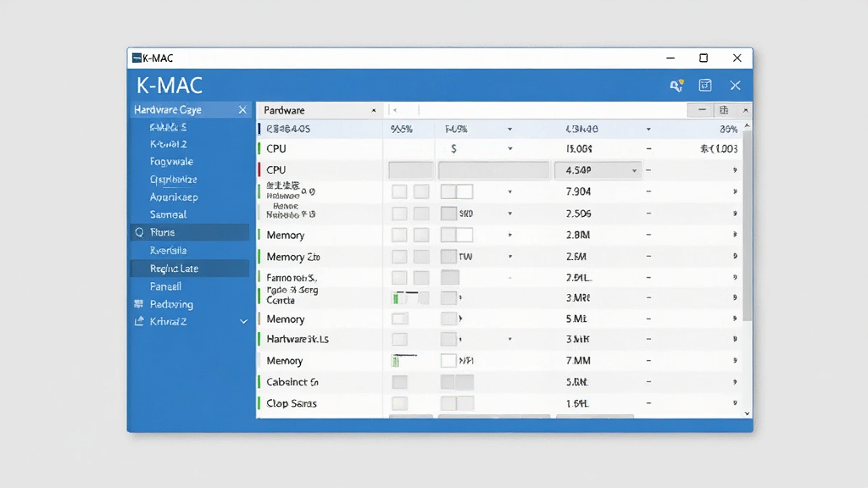Open the dropdown arrow in the Hartware 3k.LS row
868x488 pixels.
pos(509,339)
